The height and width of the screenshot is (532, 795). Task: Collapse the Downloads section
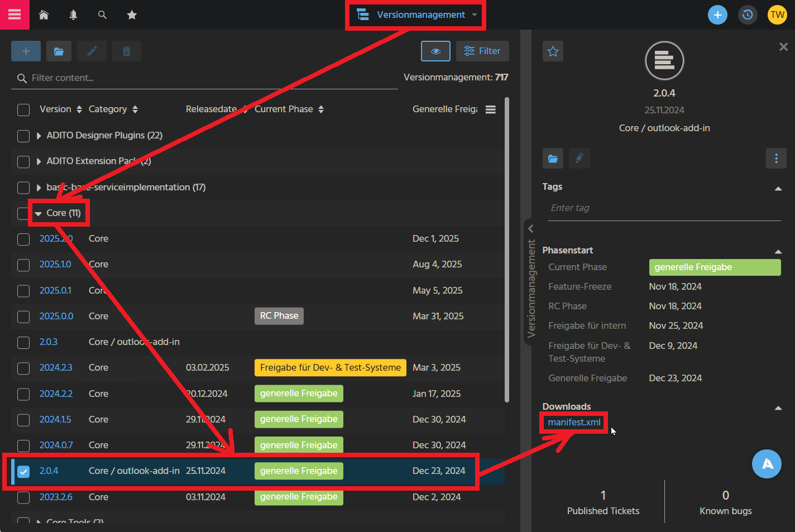point(778,408)
